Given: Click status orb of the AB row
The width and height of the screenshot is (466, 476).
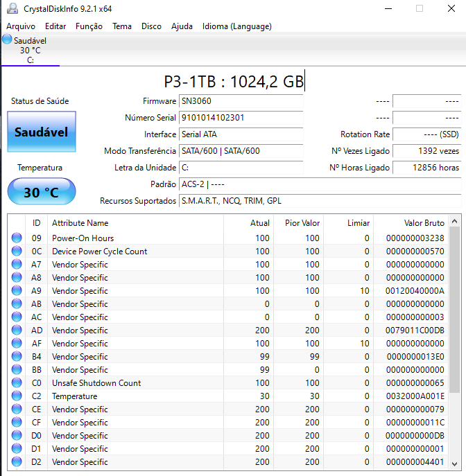Looking at the screenshot, I should coord(17,304).
